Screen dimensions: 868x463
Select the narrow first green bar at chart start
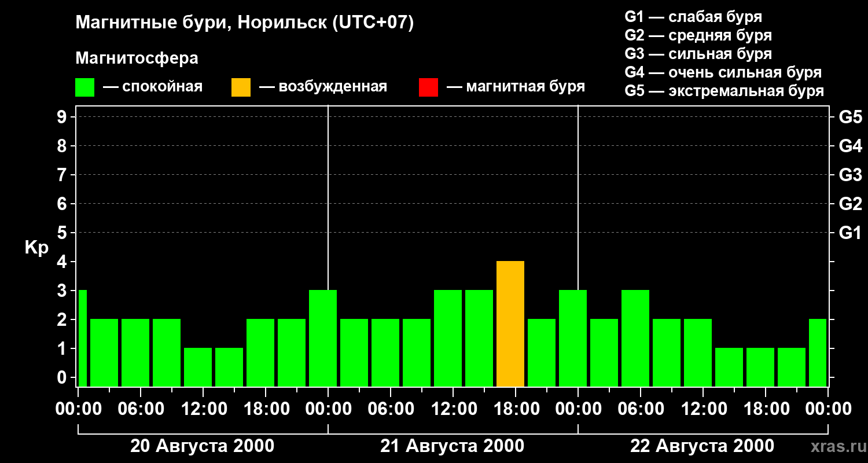tap(82, 338)
